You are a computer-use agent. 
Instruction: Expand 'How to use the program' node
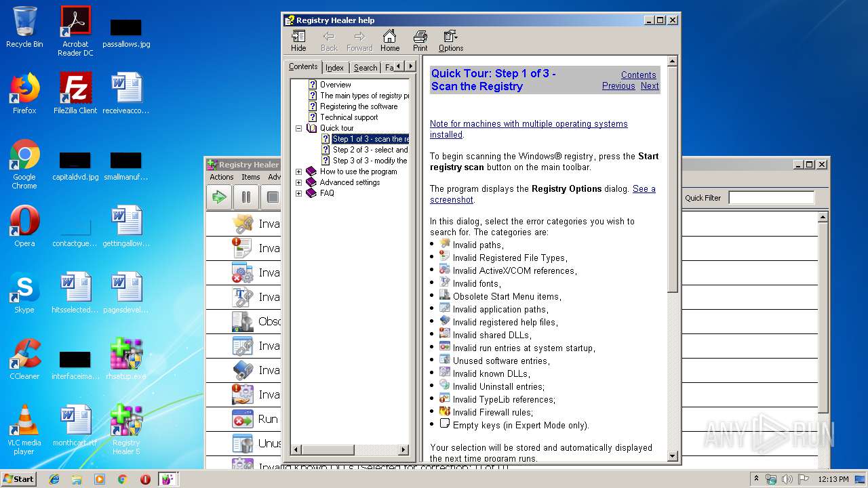pyautogui.click(x=298, y=171)
